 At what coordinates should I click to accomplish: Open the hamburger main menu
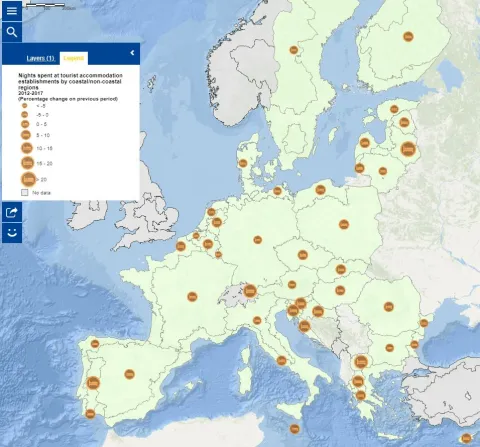[12, 10]
